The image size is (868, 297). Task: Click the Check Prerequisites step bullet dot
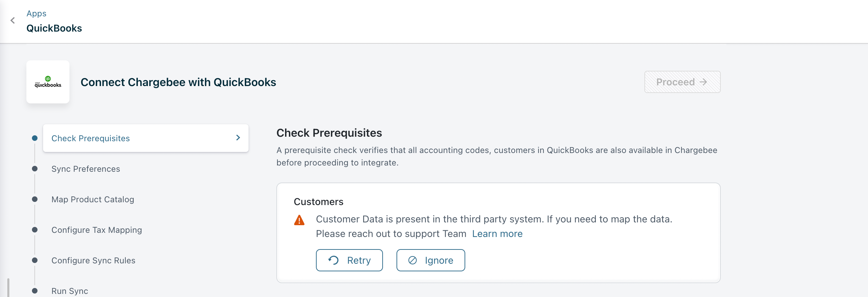35,138
